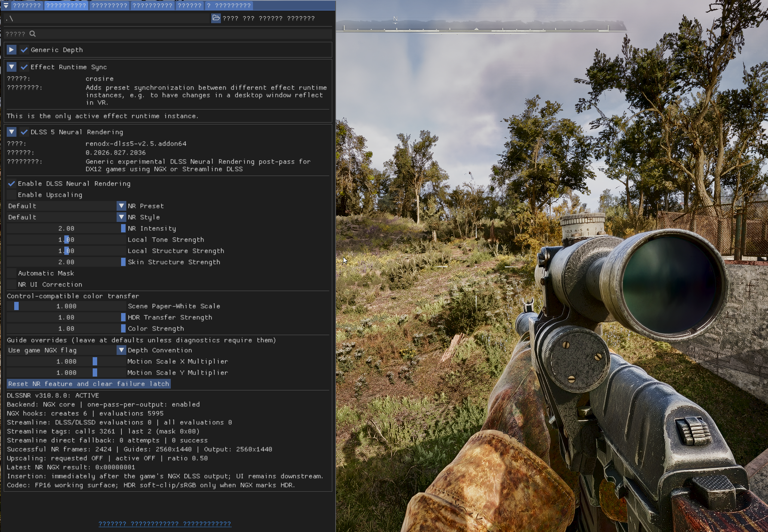Select the highlighted active tab in the overlay
This screenshot has width=768, height=532.
point(66,6)
